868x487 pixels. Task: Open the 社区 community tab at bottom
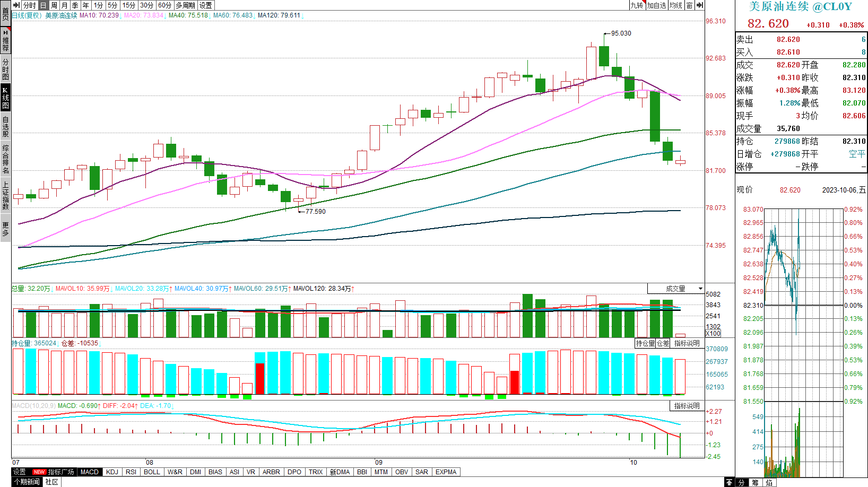pos(51,482)
